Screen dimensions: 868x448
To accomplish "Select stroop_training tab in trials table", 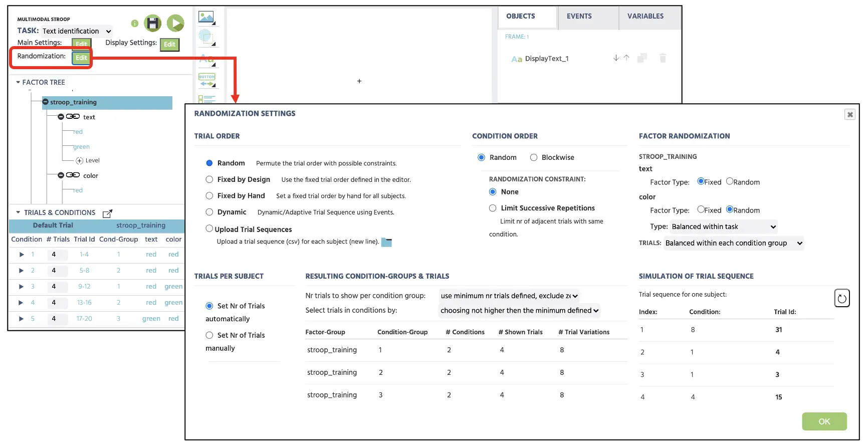I will (x=141, y=226).
